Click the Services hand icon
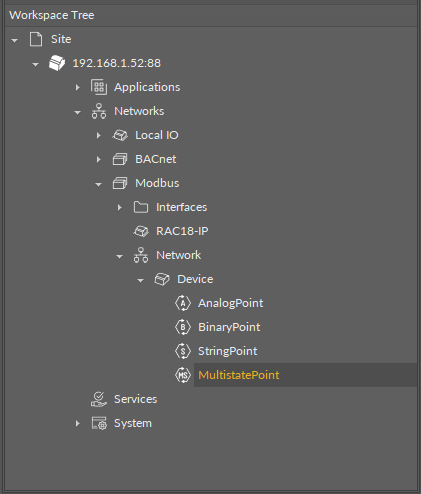Screen dimensions: 421x494 (x=99, y=399)
